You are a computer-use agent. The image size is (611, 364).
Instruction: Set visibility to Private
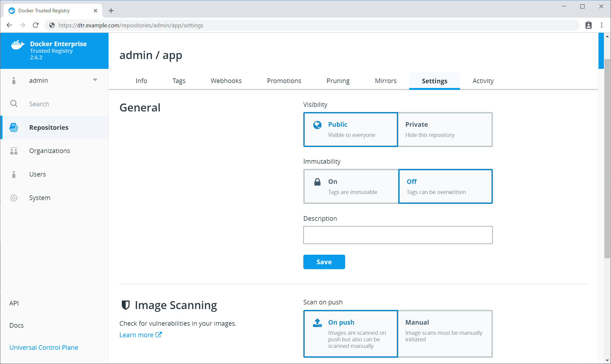tap(445, 130)
